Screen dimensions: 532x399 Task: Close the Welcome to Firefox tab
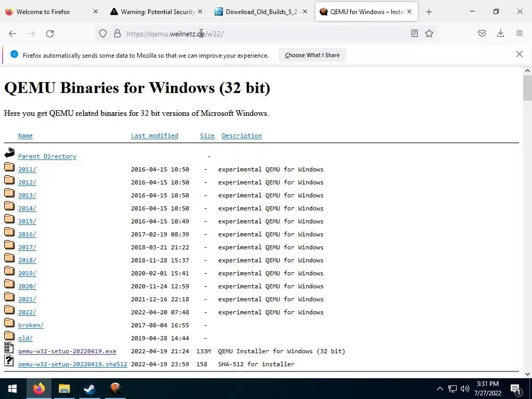96,11
